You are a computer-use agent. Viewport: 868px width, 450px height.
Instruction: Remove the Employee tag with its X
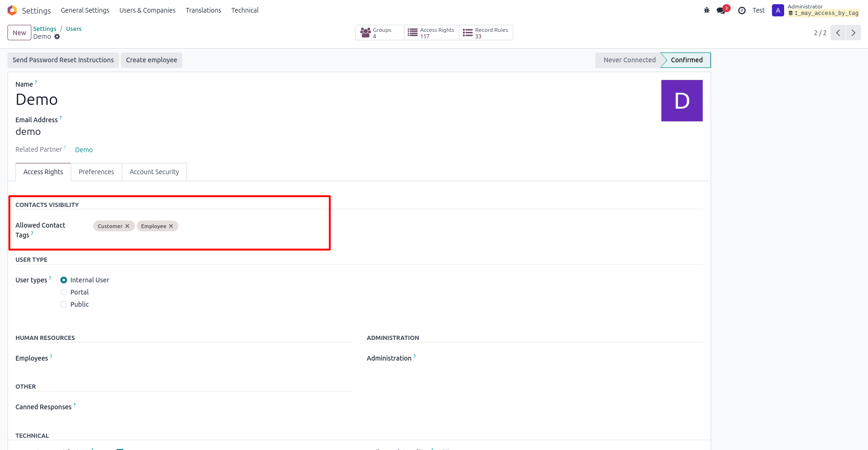click(171, 226)
